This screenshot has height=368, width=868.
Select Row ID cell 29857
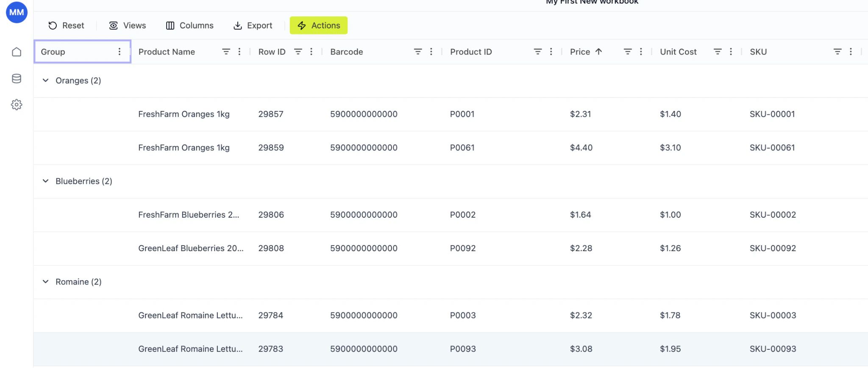coord(271,114)
